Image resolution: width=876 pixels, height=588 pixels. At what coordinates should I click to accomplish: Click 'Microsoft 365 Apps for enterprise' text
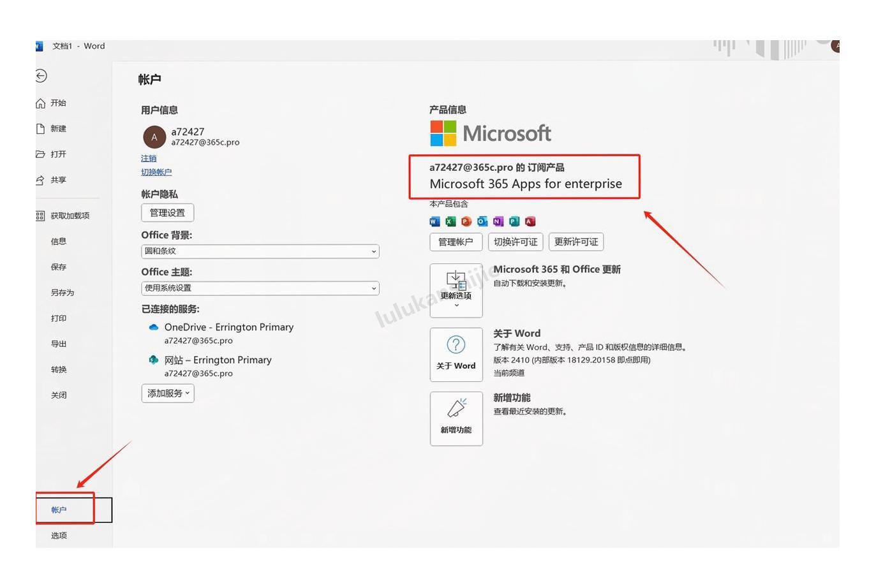tap(526, 184)
